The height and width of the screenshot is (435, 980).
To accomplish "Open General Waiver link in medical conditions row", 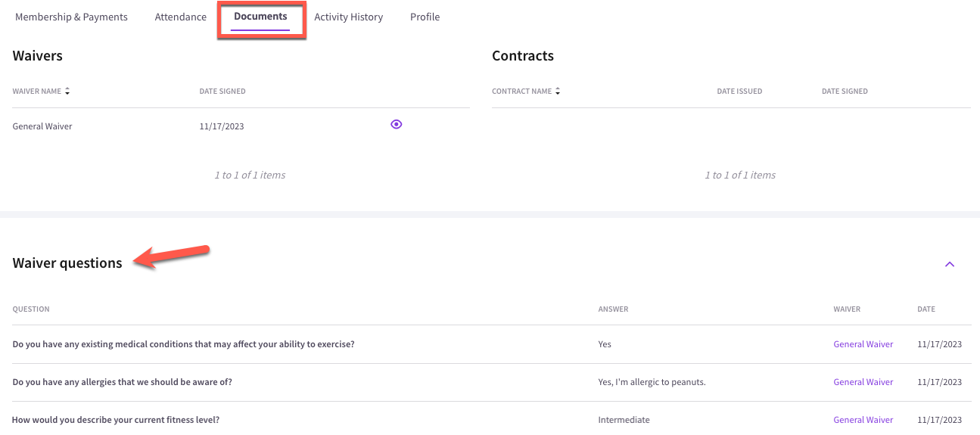I will click(863, 344).
